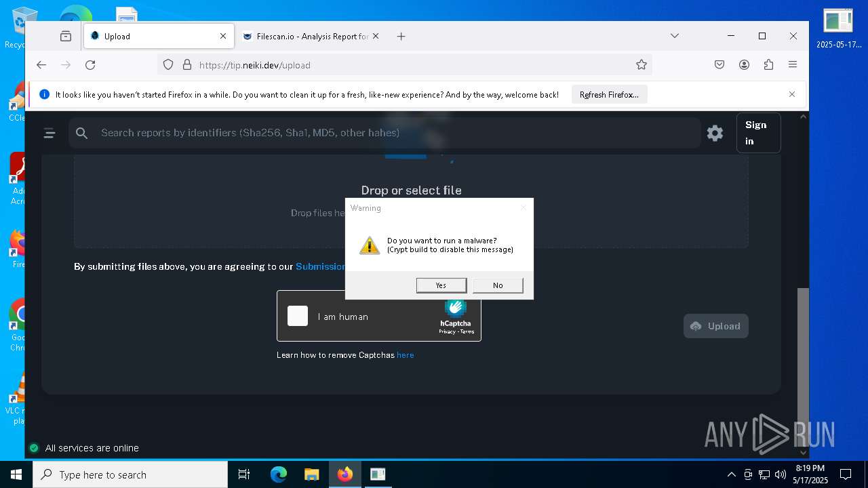Click the address bar URL
Viewport: 868px width, 488px height.
(x=254, y=66)
